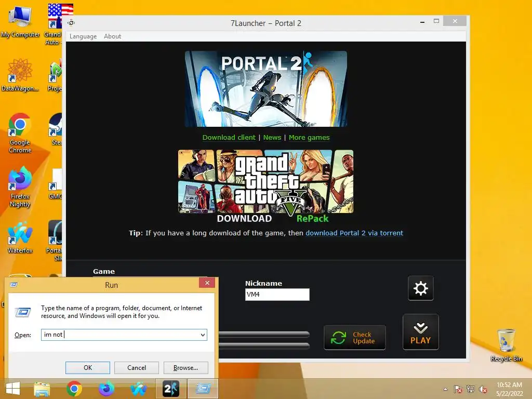Follow the download Portal 2 via torrent link
This screenshot has height=399, width=532.
tap(354, 233)
